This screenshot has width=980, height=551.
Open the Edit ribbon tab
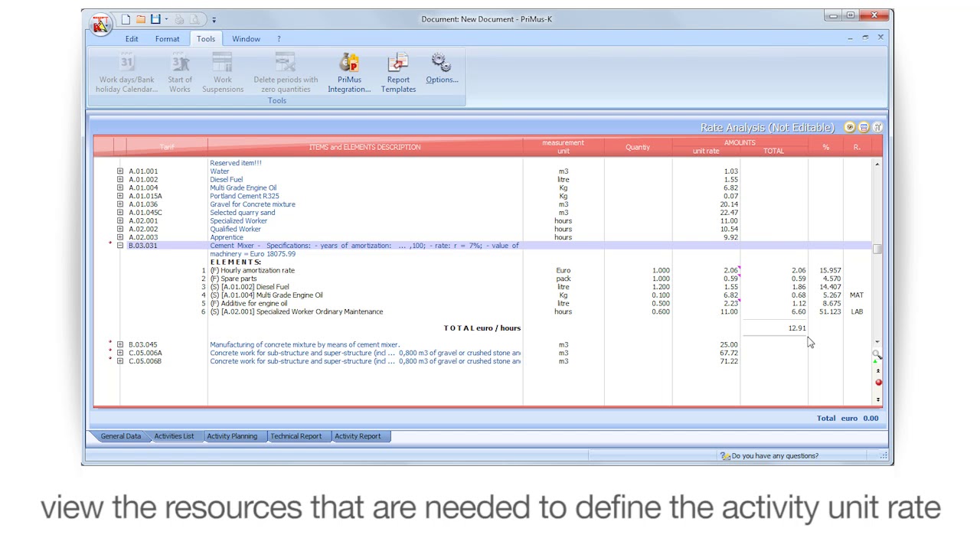(x=132, y=39)
